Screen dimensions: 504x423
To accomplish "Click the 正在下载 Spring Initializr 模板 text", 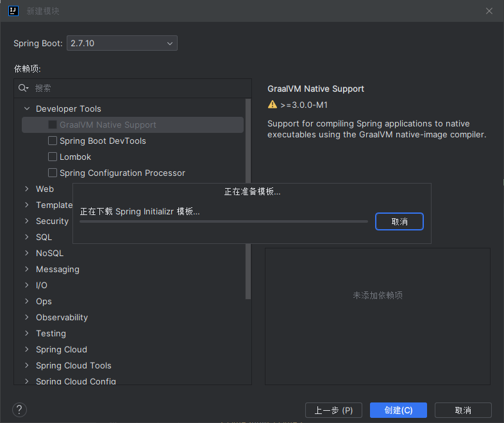I will coord(140,211).
